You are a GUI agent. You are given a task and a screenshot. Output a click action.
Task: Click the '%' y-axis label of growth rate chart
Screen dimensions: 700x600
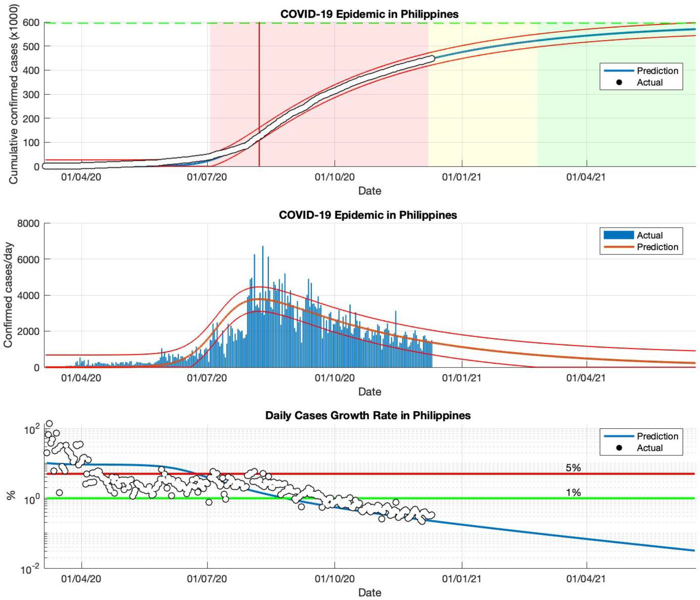coord(11,495)
